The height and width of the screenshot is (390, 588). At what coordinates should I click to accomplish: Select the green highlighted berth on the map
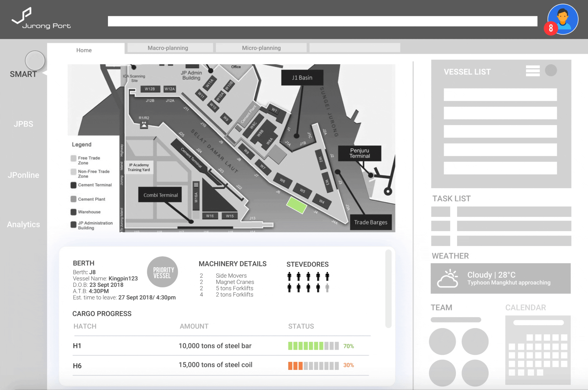[297, 205]
